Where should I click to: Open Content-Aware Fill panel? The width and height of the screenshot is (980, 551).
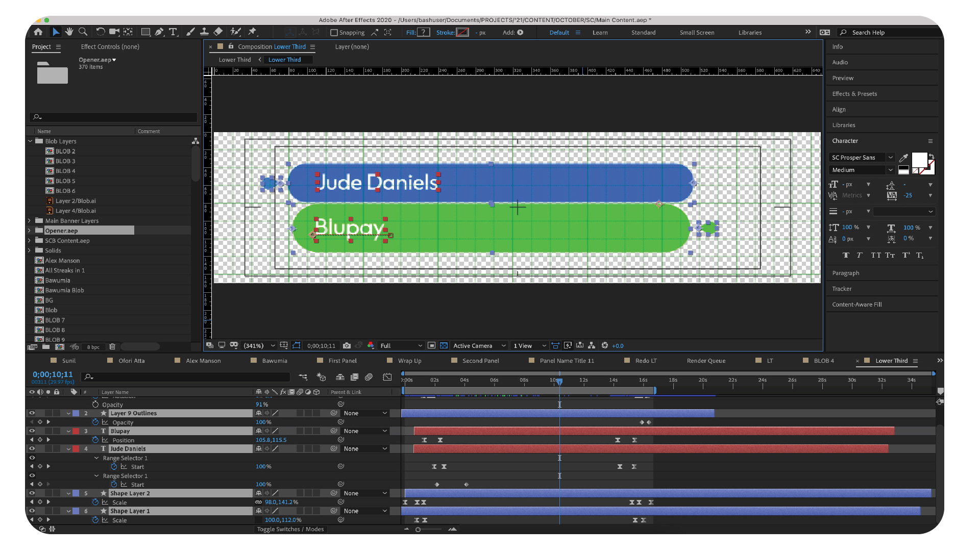[857, 305]
